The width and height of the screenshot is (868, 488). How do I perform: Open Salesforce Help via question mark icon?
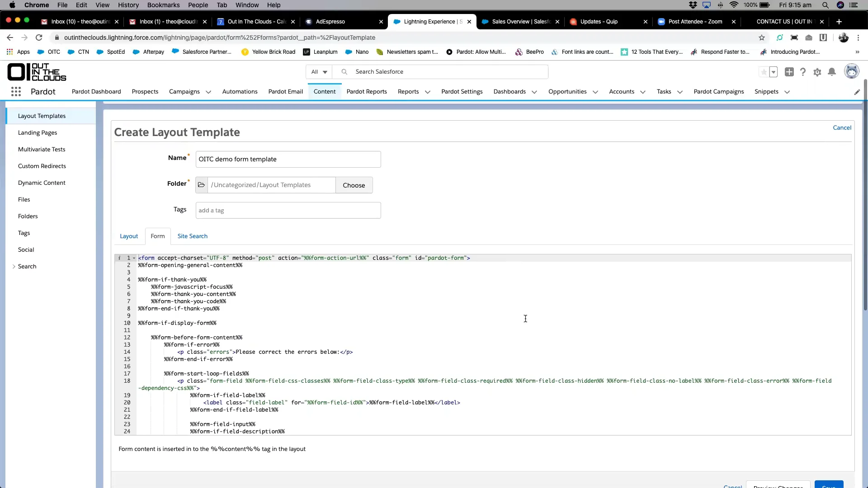[803, 72]
